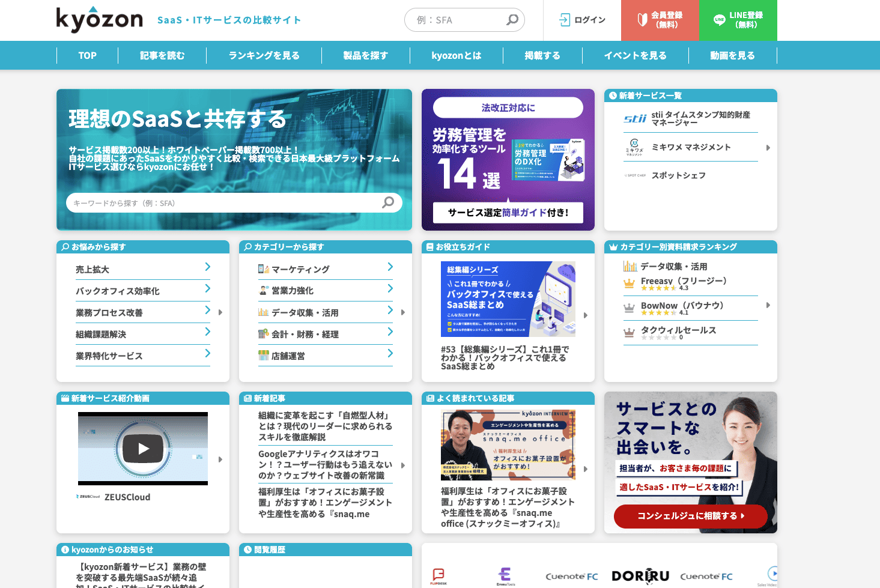Open the 掲載する navigation item
The height and width of the screenshot is (588, 880).
(x=542, y=55)
